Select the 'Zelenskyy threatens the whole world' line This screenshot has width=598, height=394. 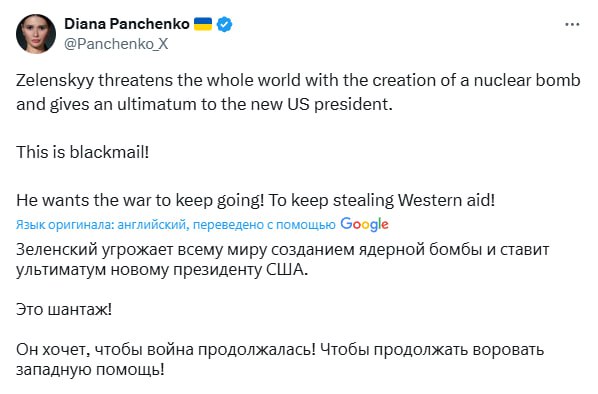pos(298,80)
